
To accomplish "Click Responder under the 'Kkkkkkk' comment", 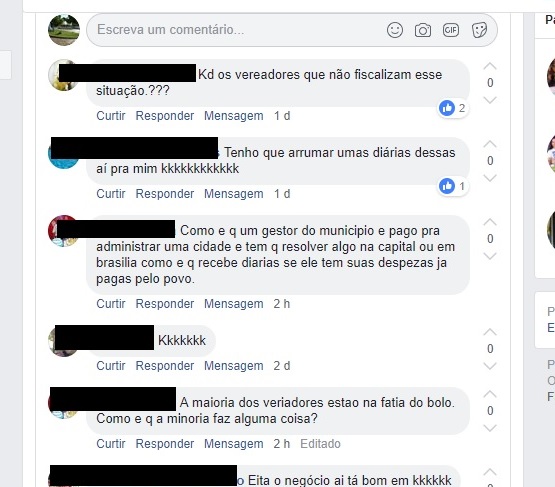I will pyautogui.click(x=165, y=366).
